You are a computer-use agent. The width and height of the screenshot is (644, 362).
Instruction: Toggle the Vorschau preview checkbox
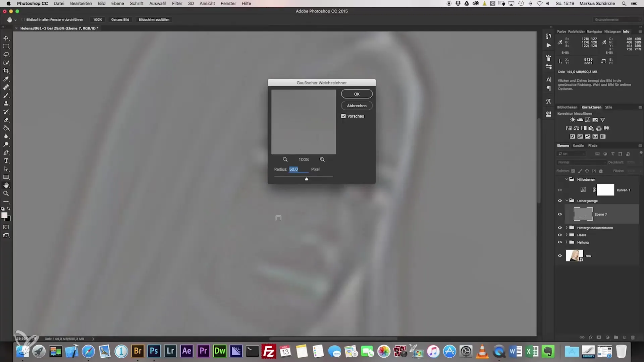pyautogui.click(x=343, y=116)
